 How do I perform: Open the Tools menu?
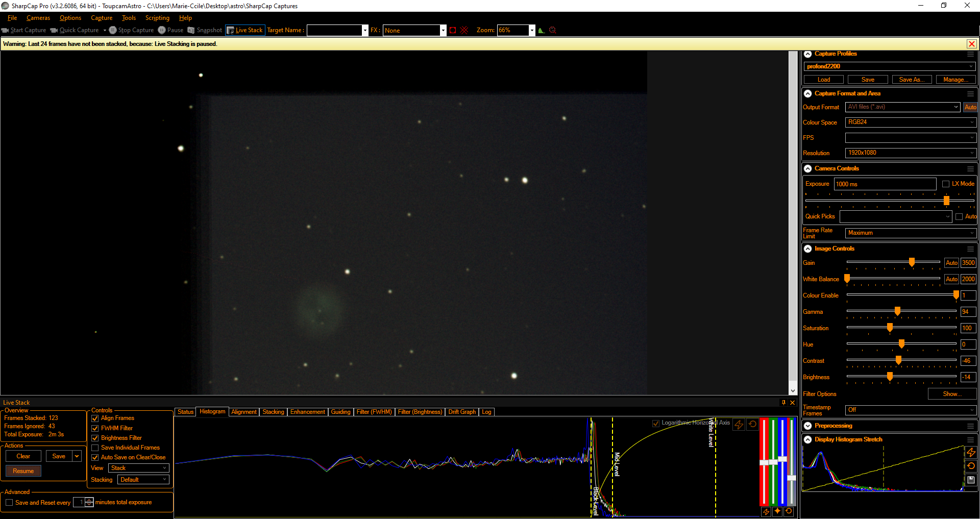pyautogui.click(x=129, y=18)
